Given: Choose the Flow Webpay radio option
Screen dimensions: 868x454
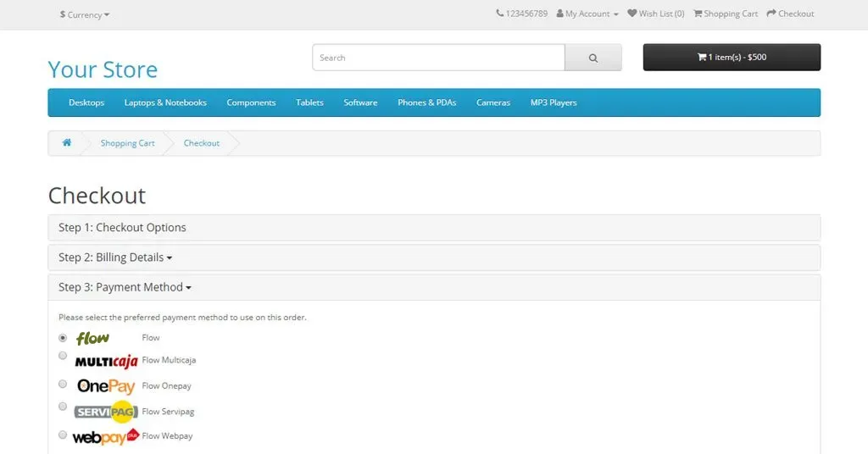Looking at the screenshot, I should 63,435.
